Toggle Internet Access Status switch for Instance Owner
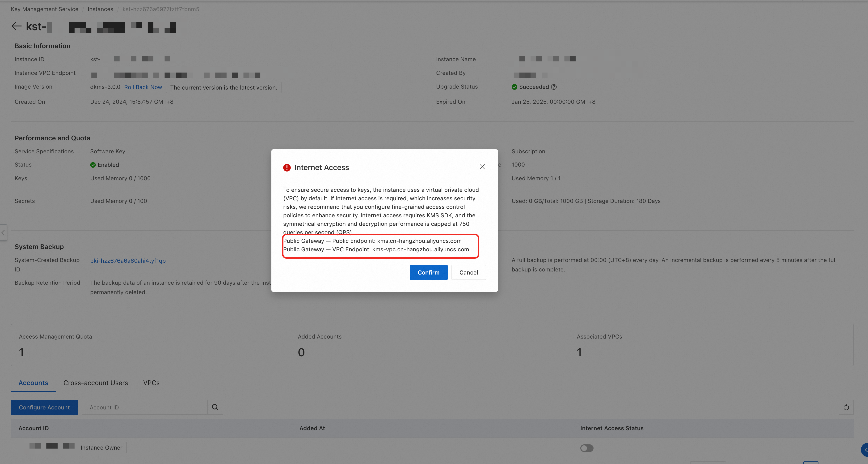This screenshot has height=464, width=868. [587, 448]
